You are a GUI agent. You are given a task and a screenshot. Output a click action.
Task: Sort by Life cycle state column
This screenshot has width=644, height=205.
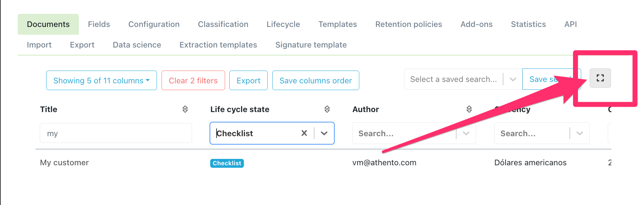point(327,109)
